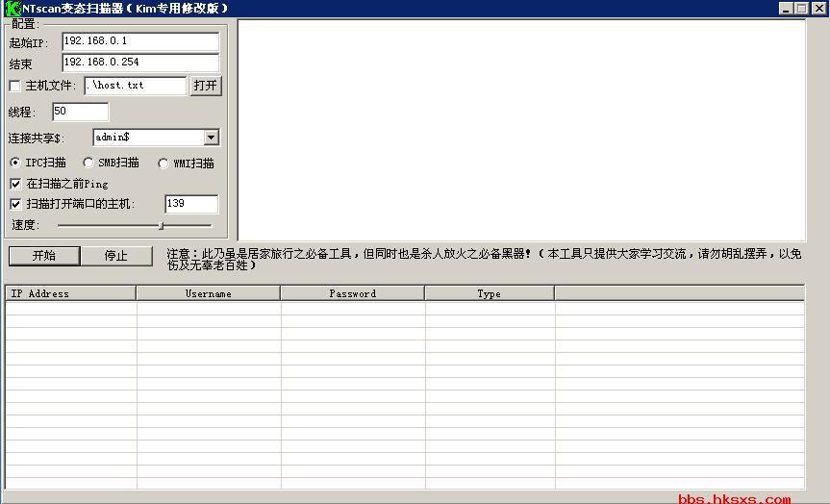Minimize the NTscan window
This screenshot has width=830, height=504.
786,9
